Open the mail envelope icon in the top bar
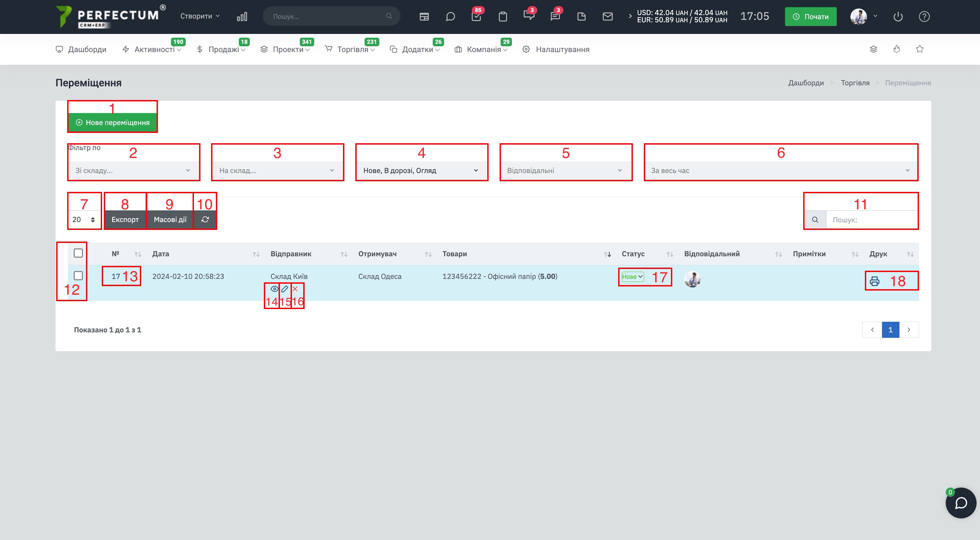The width and height of the screenshot is (980, 540). [x=608, y=16]
